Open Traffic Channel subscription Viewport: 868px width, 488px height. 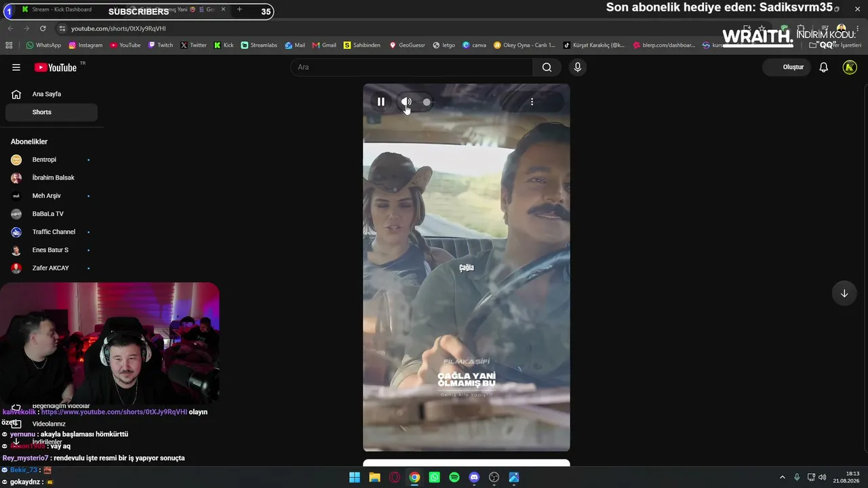52,232
